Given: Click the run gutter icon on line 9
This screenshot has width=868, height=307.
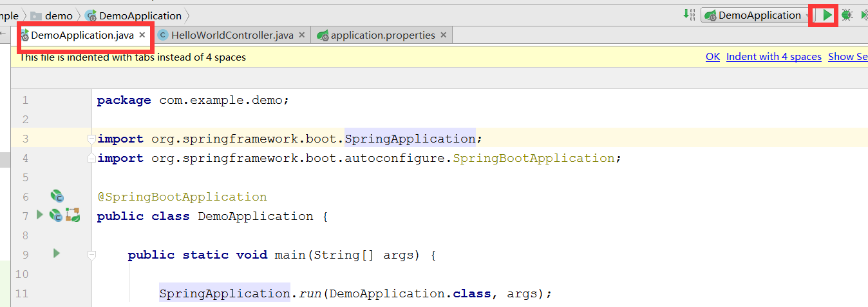Looking at the screenshot, I should point(56,253).
